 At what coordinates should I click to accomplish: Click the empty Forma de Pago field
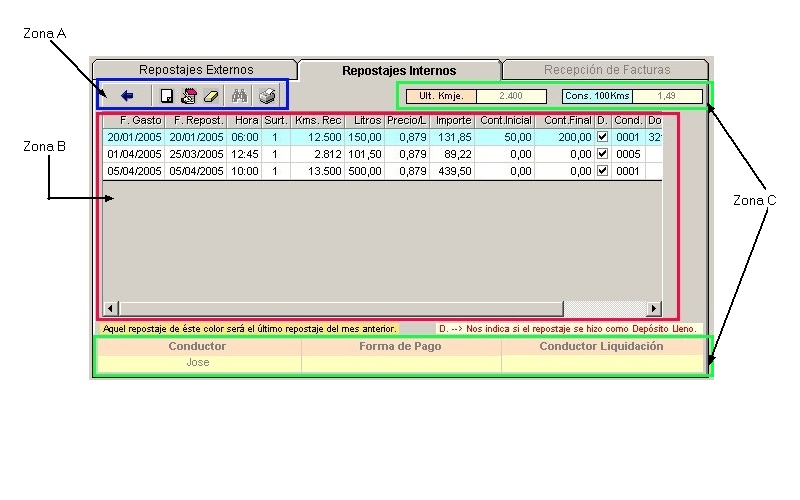click(401, 363)
